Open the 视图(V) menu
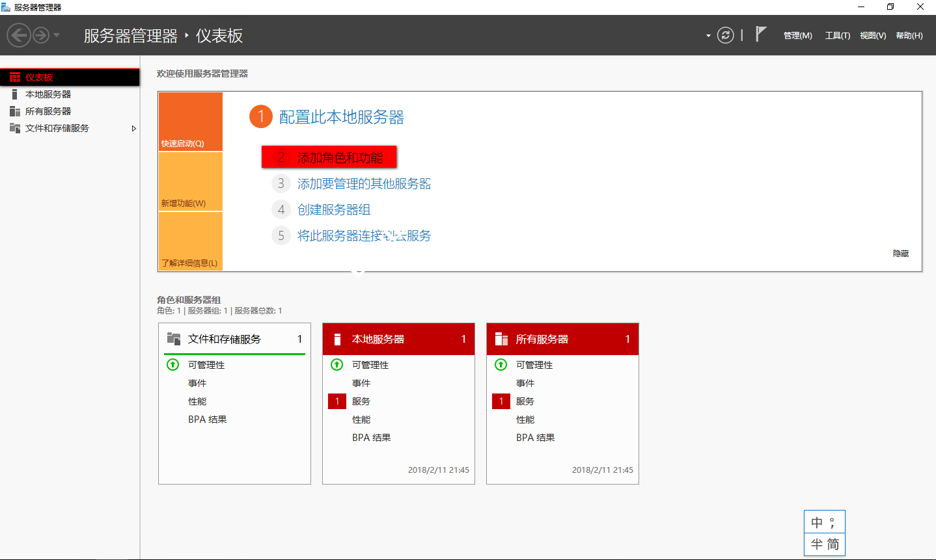This screenshot has height=560, width=936. (x=872, y=36)
